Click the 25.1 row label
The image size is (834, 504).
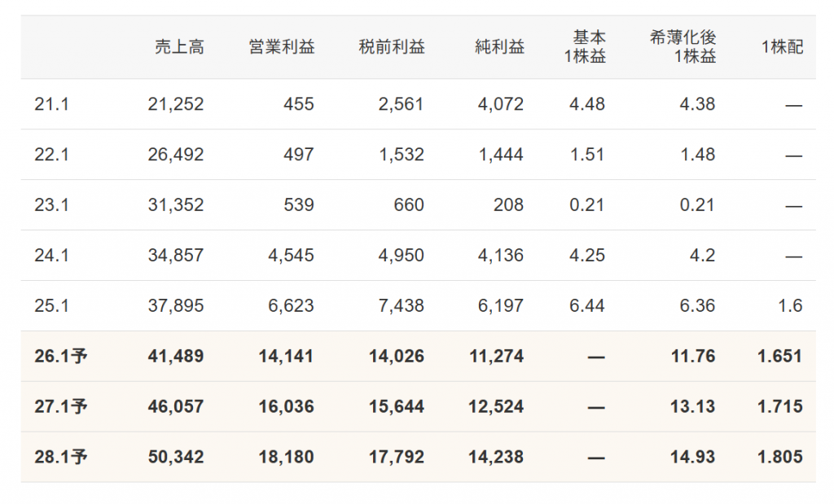51,306
